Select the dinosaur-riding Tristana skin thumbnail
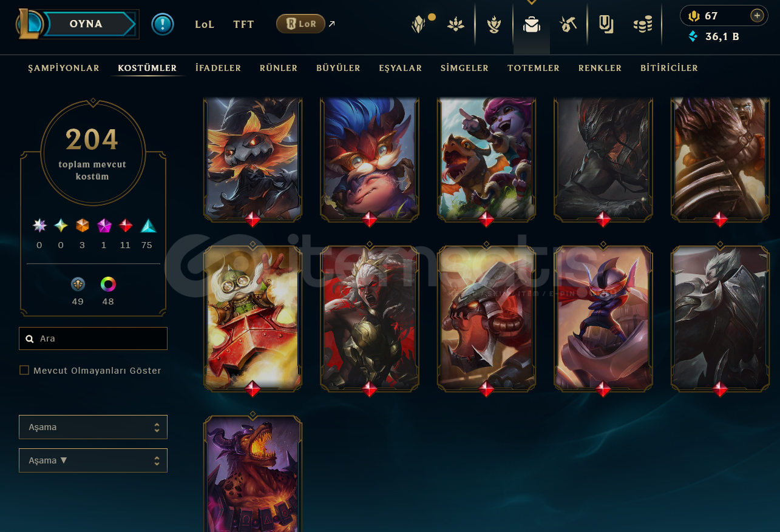The height and width of the screenshot is (532, 780). 486,158
